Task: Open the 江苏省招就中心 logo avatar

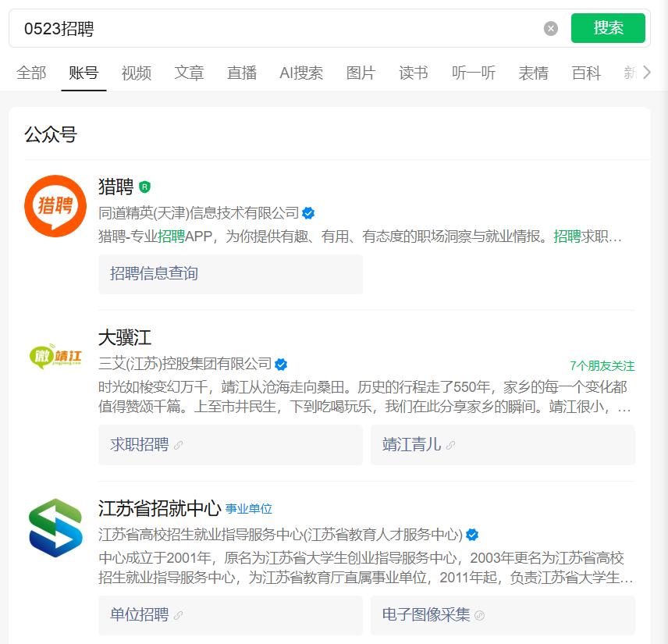Action: [55, 528]
